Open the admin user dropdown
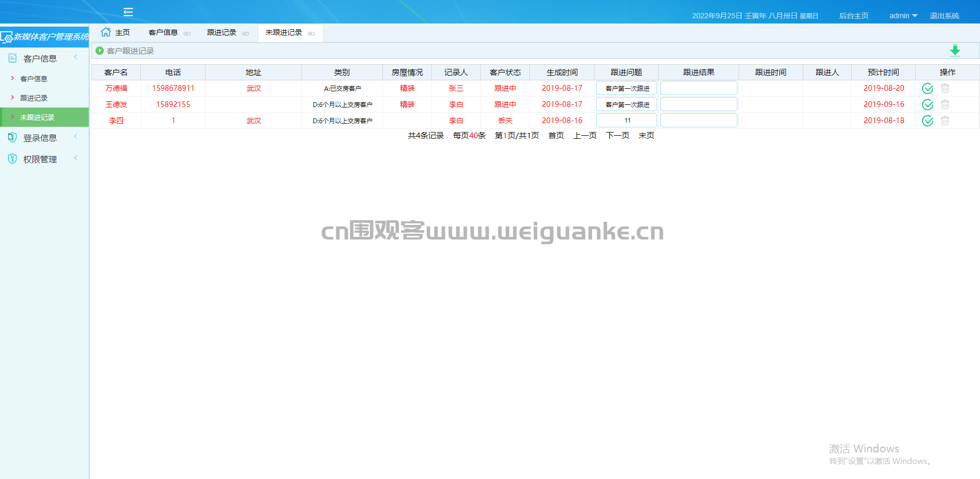The width and height of the screenshot is (980, 479). 903,16
